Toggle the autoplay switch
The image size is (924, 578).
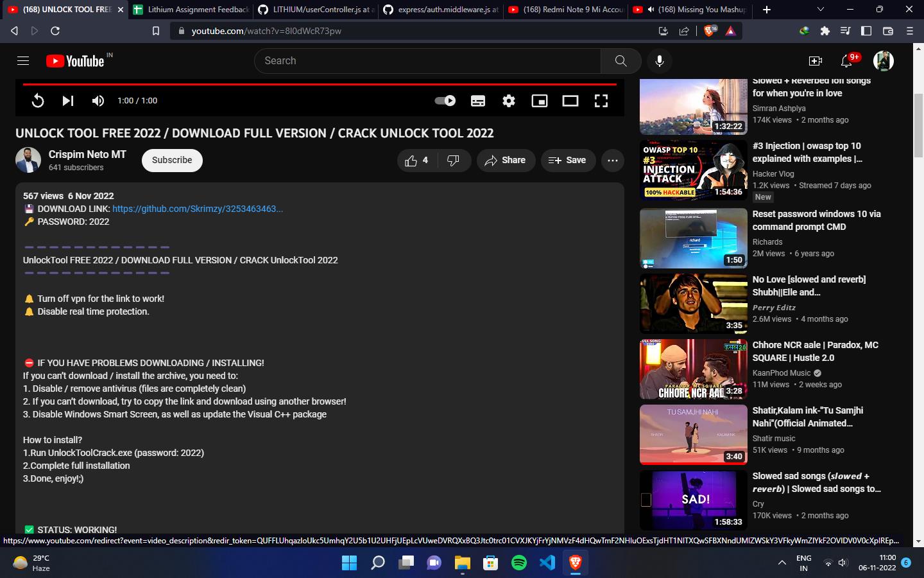coord(445,101)
